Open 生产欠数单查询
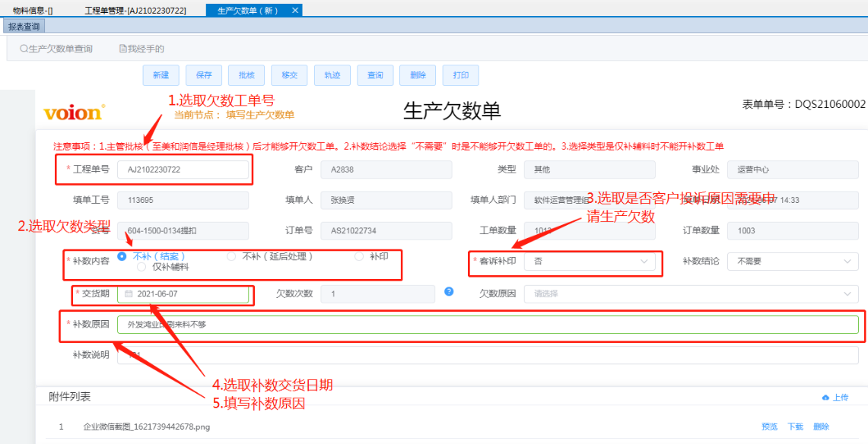868x444 pixels. [56, 49]
